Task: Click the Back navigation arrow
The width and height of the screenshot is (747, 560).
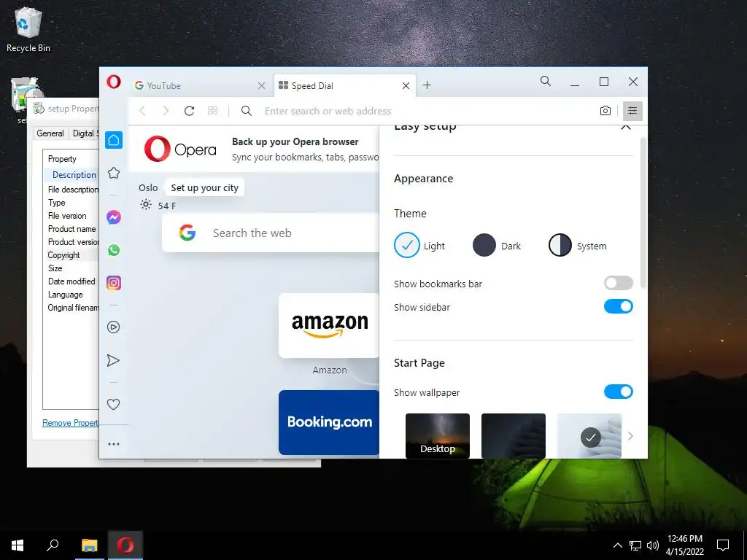Action: 142,111
